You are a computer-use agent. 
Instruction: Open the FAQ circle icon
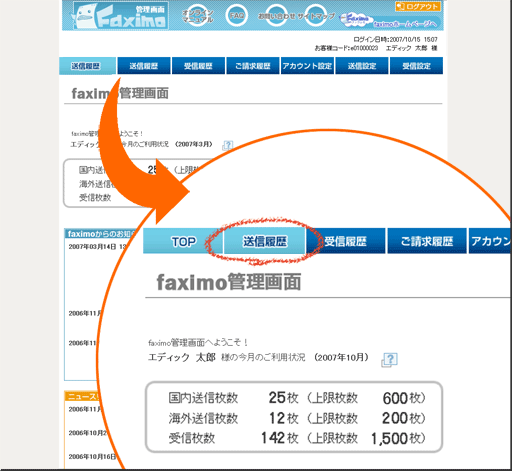point(237,16)
